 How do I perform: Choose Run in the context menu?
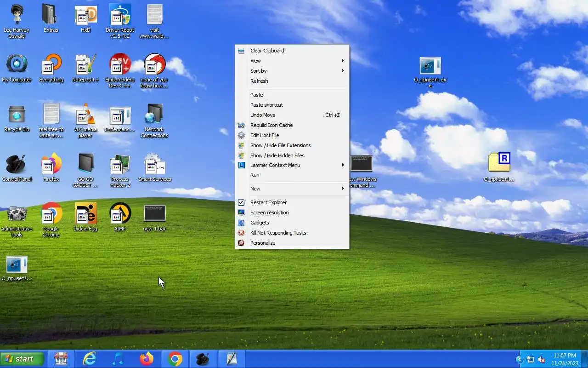click(x=292, y=175)
